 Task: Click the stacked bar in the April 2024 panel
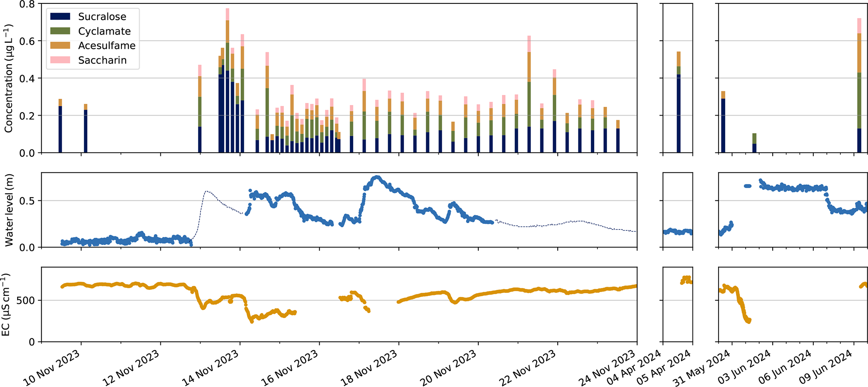coord(679,105)
